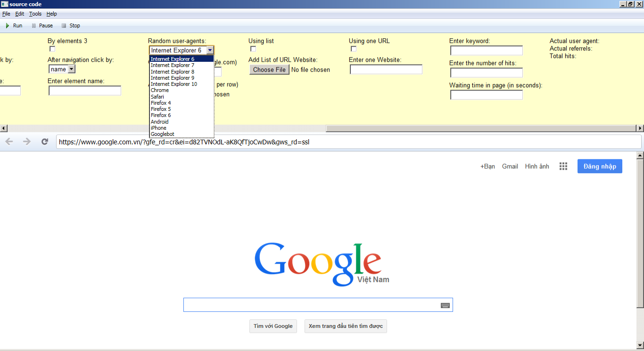Click Xem trang đầu tiên tìm được button
The height and width of the screenshot is (351, 644).
point(346,326)
